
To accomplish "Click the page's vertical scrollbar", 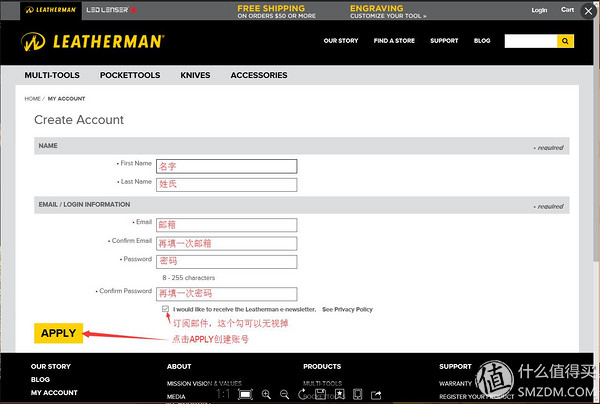I will [x=597, y=140].
